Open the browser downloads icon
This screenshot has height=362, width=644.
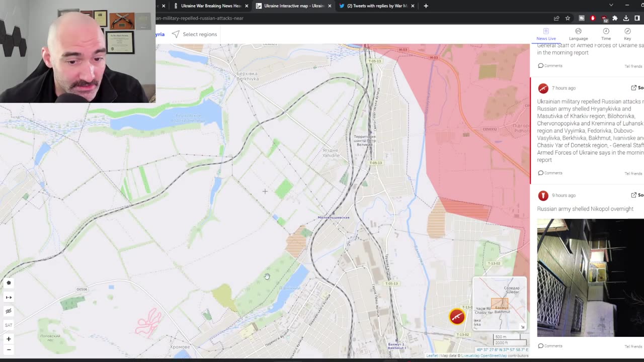point(626,18)
